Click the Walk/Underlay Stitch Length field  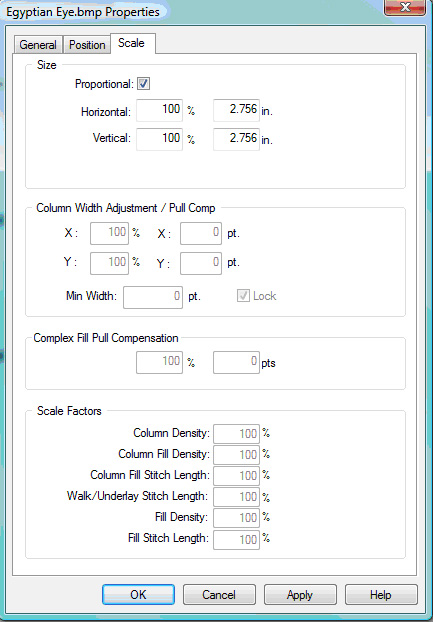pos(236,497)
